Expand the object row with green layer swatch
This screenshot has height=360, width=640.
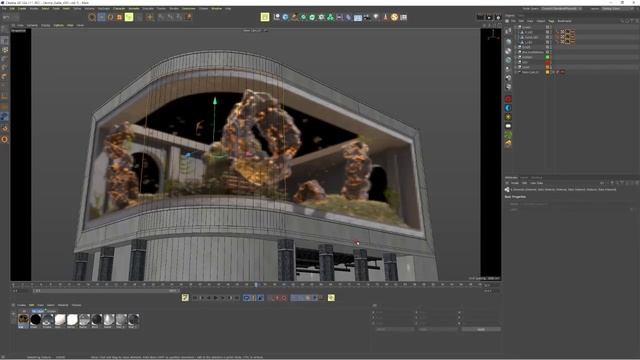(x=516, y=57)
